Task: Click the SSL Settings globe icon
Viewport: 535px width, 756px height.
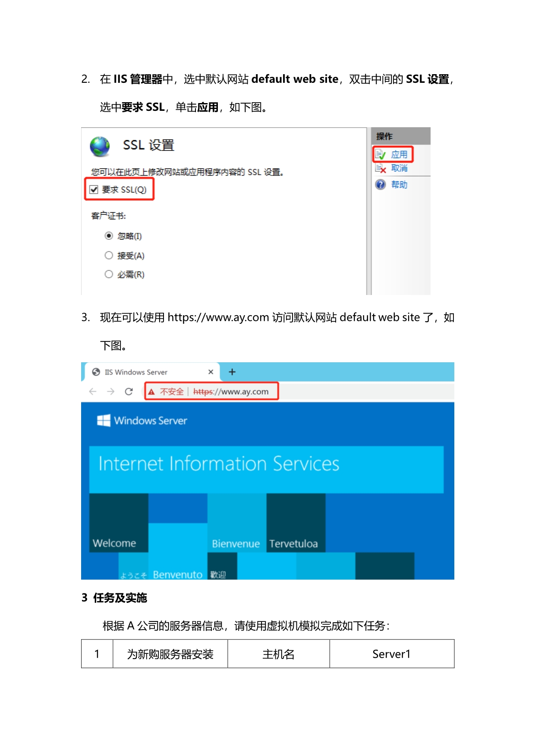Action: pyautogui.click(x=100, y=147)
